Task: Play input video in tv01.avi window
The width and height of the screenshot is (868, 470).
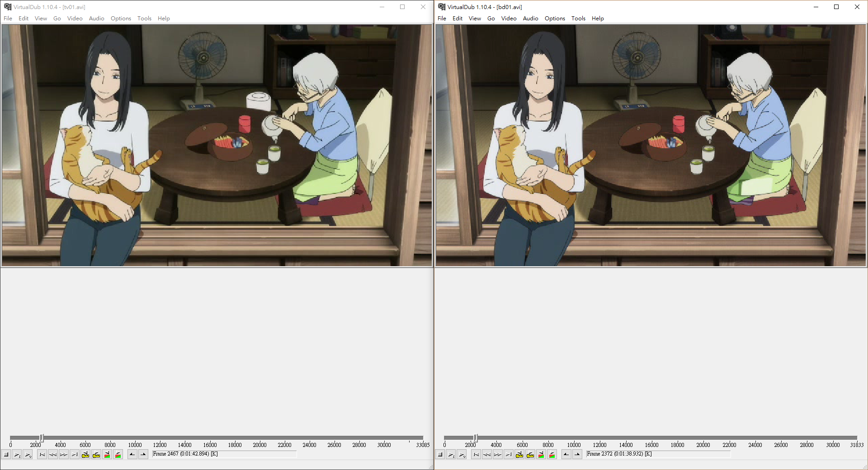Action: 17,455
